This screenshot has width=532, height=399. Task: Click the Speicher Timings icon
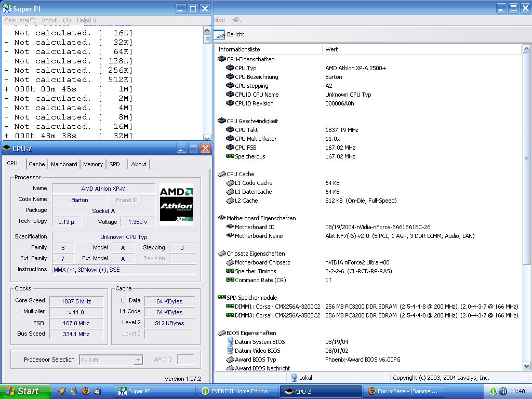(x=230, y=271)
